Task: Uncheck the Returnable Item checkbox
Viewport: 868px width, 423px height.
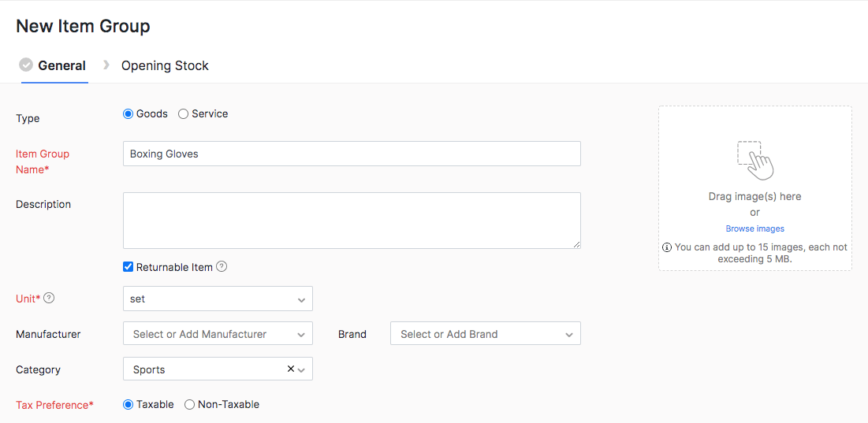Action: pos(129,267)
